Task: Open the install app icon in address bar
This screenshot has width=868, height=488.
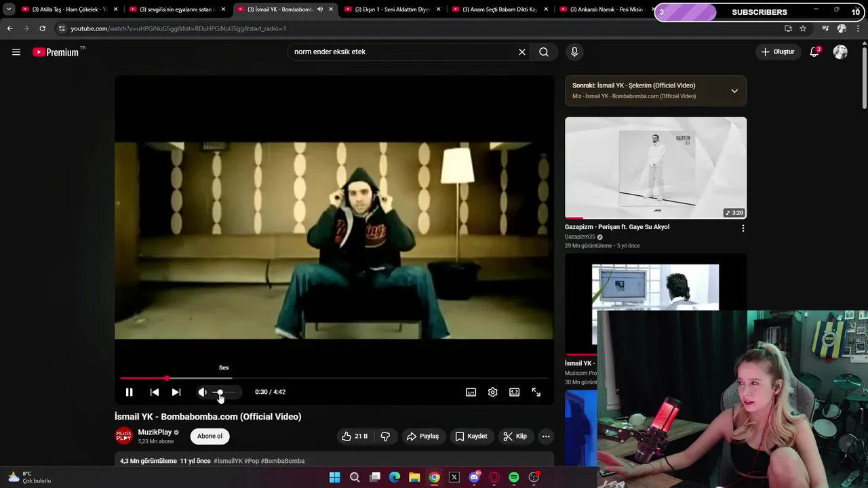Action: pyautogui.click(x=788, y=28)
